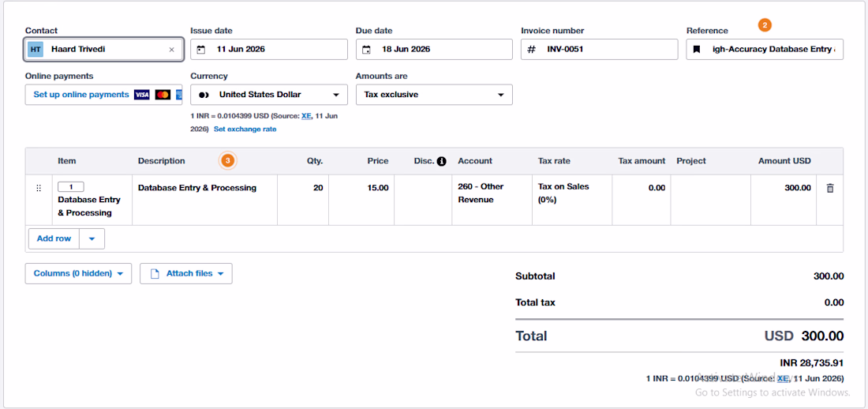Open the Currency dropdown

pos(269,95)
